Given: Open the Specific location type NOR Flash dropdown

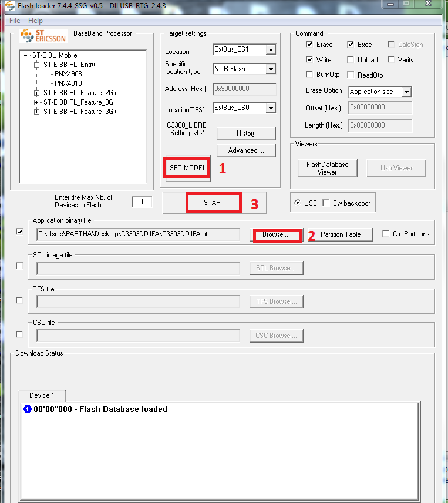Looking at the screenshot, I should 271,69.
